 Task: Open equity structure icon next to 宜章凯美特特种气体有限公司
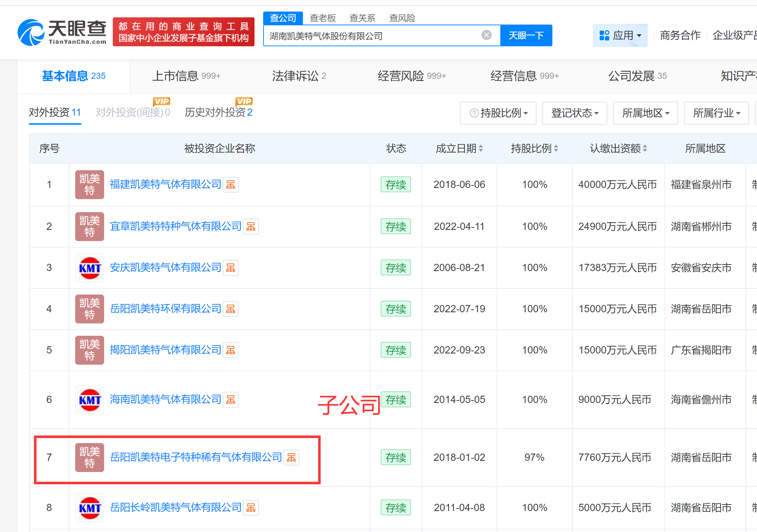(x=251, y=227)
